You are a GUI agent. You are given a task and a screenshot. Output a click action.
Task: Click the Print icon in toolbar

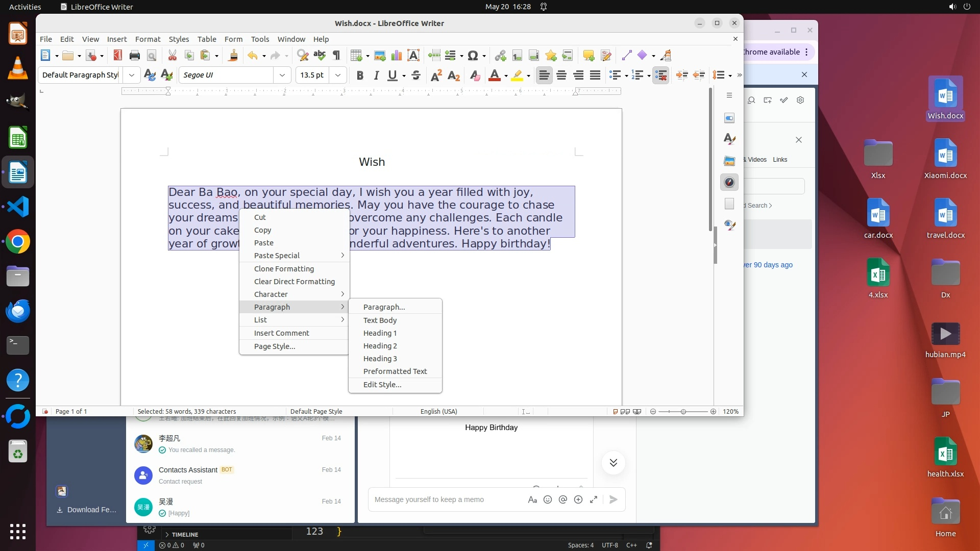(x=135, y=56)
